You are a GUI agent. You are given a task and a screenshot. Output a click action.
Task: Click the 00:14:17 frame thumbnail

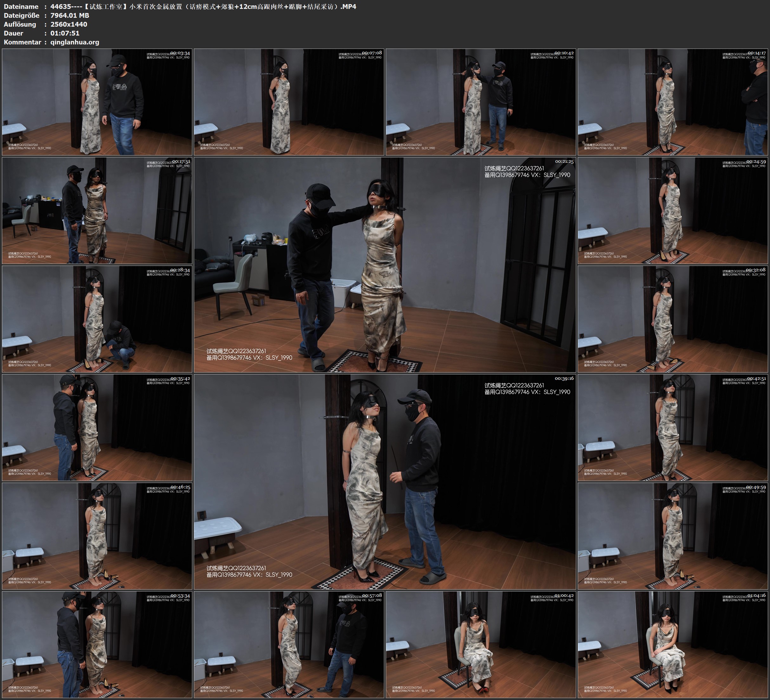tap(673, 102)
